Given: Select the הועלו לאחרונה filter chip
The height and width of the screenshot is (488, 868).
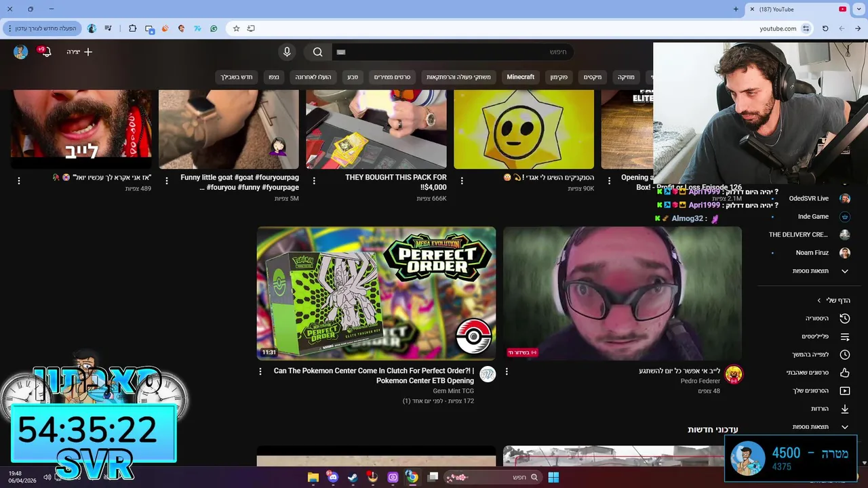Looking at the screenshot, I should [x=313, y=77].
